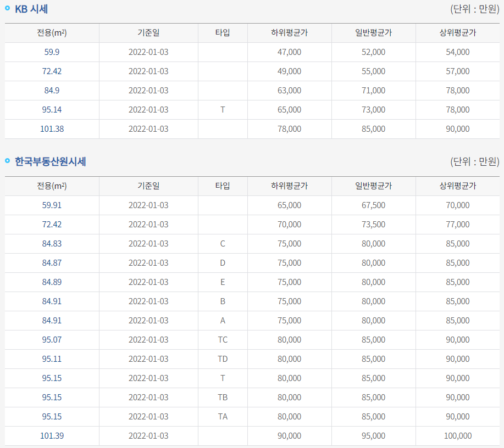Click the 95.15 link in the type TA row
Viewport: 504px width, 448px height.
(52, 417)
